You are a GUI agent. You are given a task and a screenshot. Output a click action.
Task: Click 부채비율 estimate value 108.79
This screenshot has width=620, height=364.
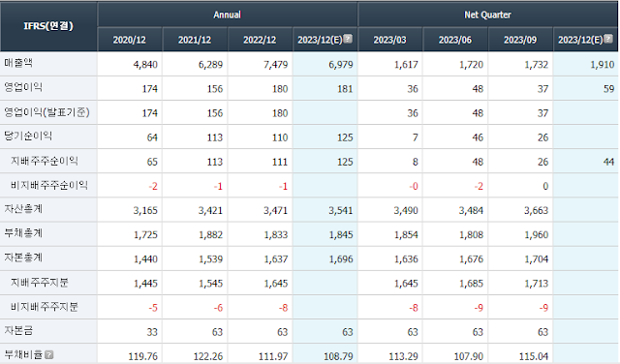[338, 356]
